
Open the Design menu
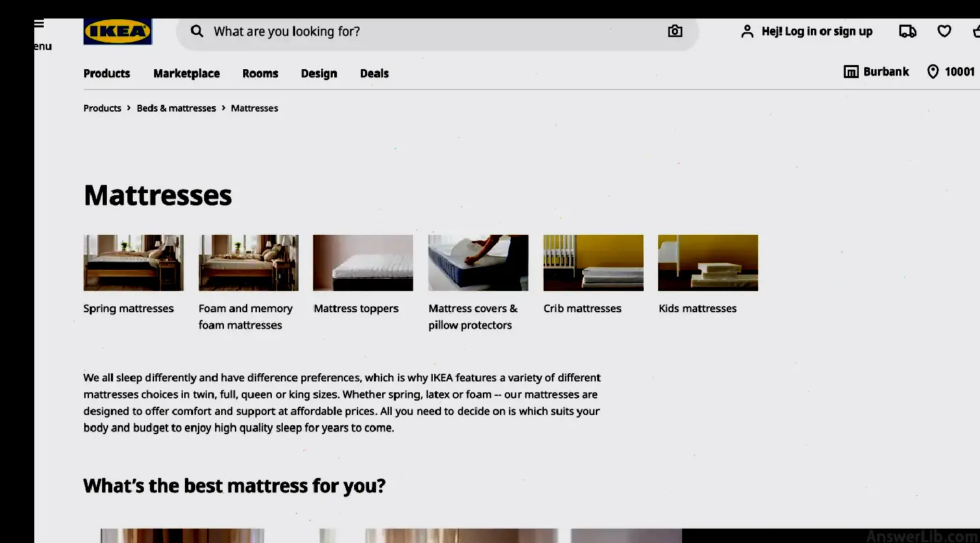pyautogui.click(x=319, y=73)
